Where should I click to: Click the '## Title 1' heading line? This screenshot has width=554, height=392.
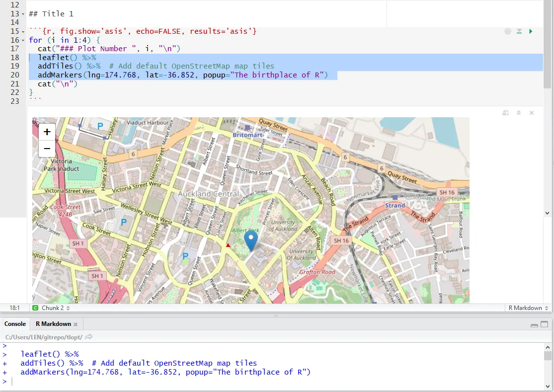pos(51,14)
